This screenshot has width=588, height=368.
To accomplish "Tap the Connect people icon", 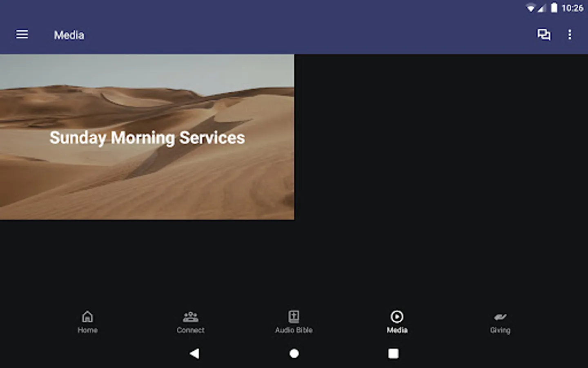I will click(191, 316).
